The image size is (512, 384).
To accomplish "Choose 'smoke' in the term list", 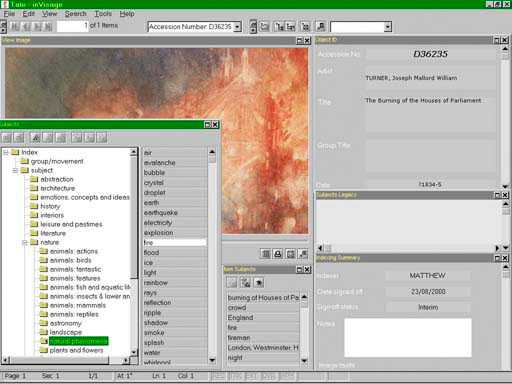I will [x=175, y=333].
